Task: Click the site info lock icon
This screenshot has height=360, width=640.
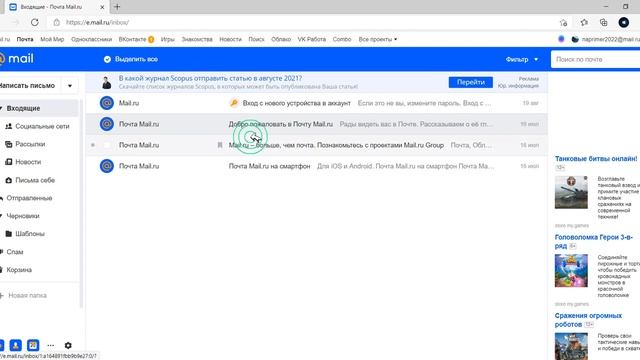Action: 57,22
